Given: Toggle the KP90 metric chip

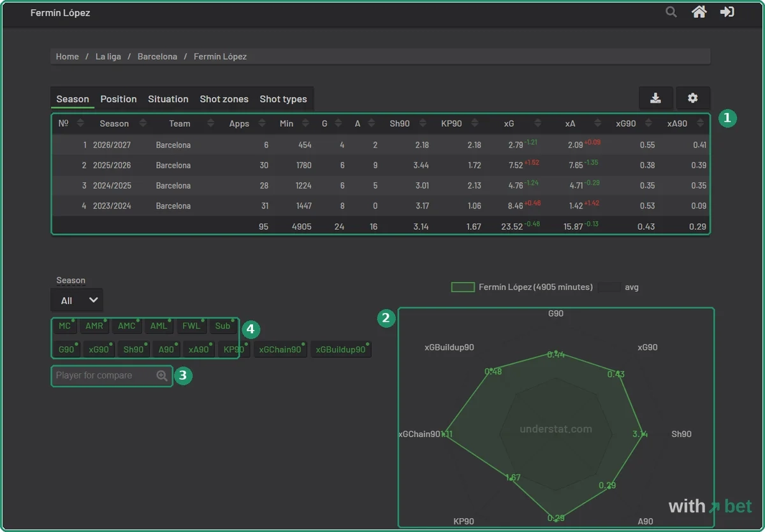Looking at the screenshot, I should (234, 350).
